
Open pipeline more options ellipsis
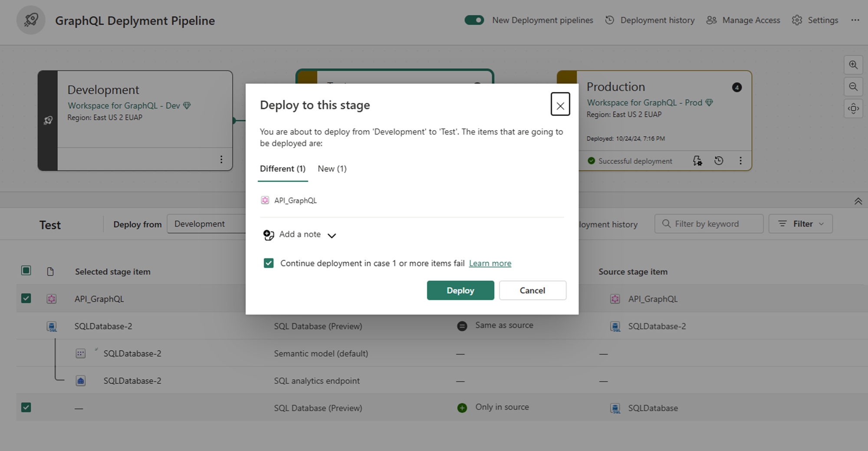pyautogui.click(x=855, y=20)
